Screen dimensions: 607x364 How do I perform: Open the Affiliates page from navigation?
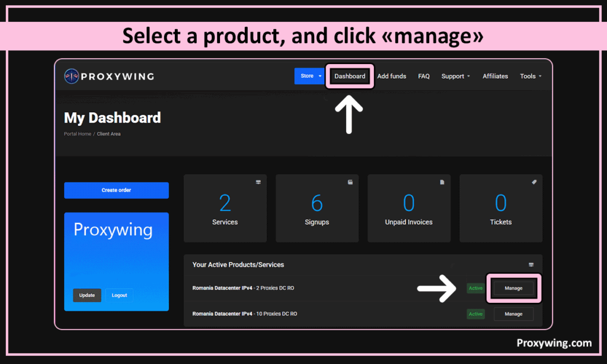tap(495, 76)
